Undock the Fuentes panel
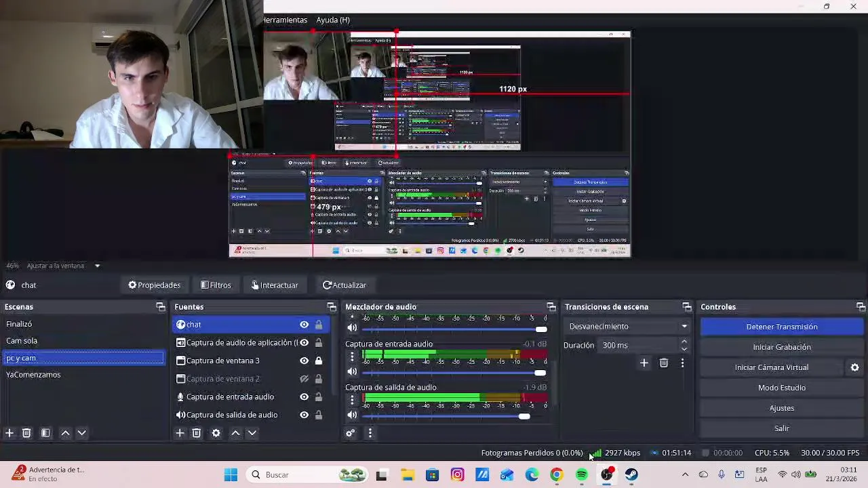 tap(332, 307)
